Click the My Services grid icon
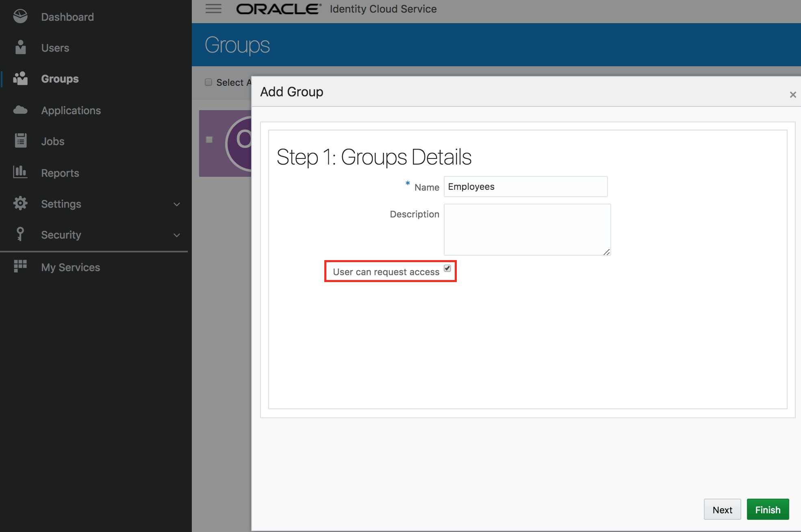 [x=20, y=266]
